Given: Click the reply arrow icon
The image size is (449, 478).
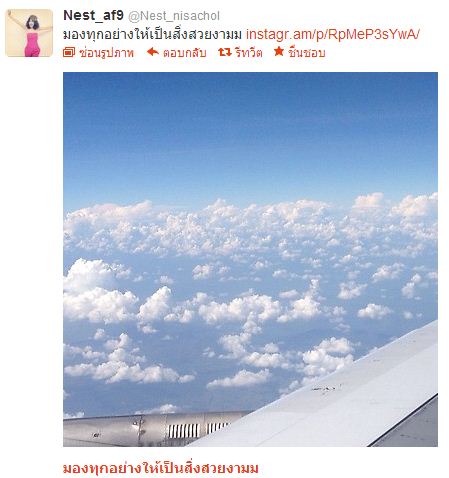Looking at the screenshot, I should pos(153,52).
